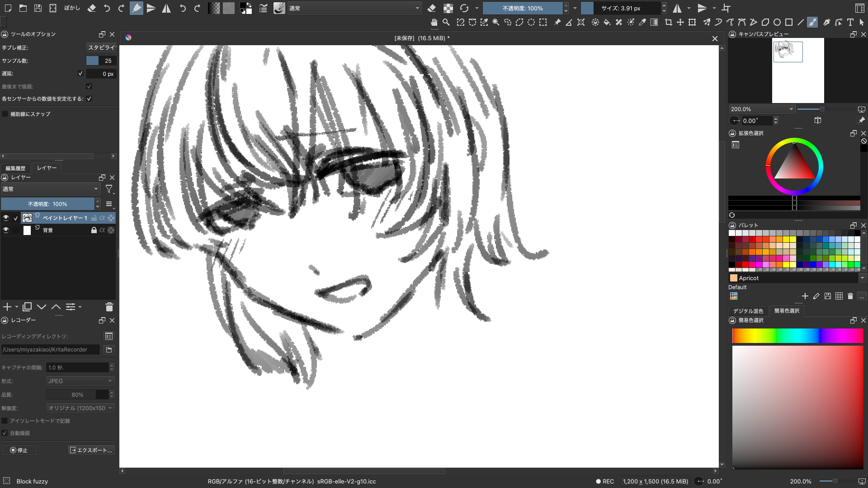Select the Zoom magnifier tool
The height and width of the screenshot is (488, 868).
tap(446, 22)
